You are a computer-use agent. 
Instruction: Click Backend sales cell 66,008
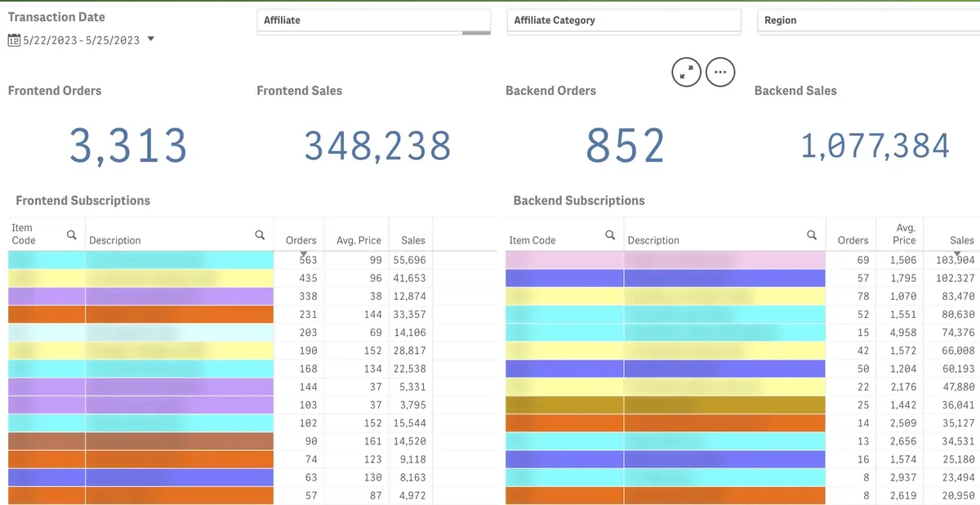coord(958,351)
